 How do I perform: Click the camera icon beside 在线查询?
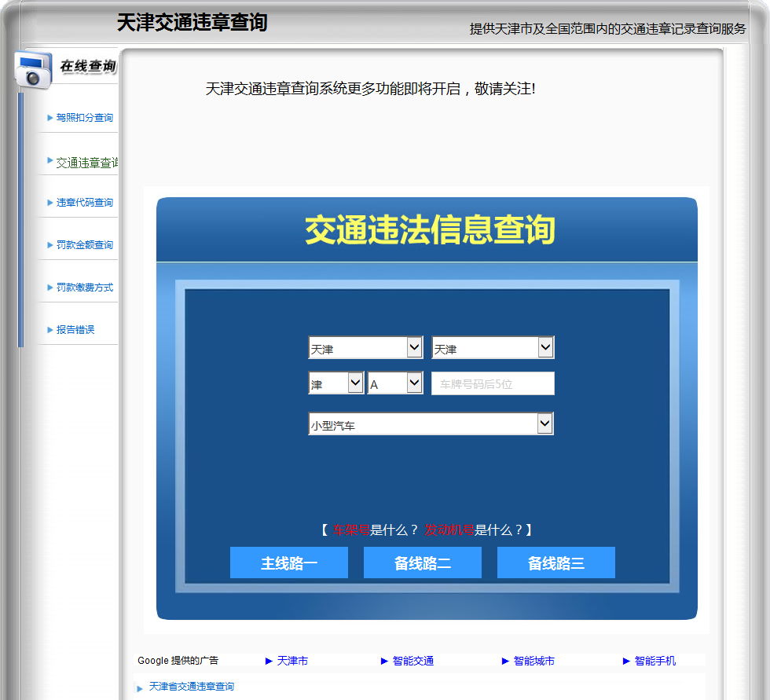click(x=33, y=70)
